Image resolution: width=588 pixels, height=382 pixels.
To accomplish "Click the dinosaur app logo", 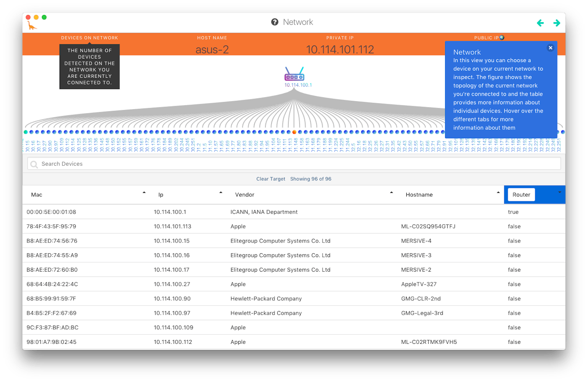I will click(x=32, y=26).
